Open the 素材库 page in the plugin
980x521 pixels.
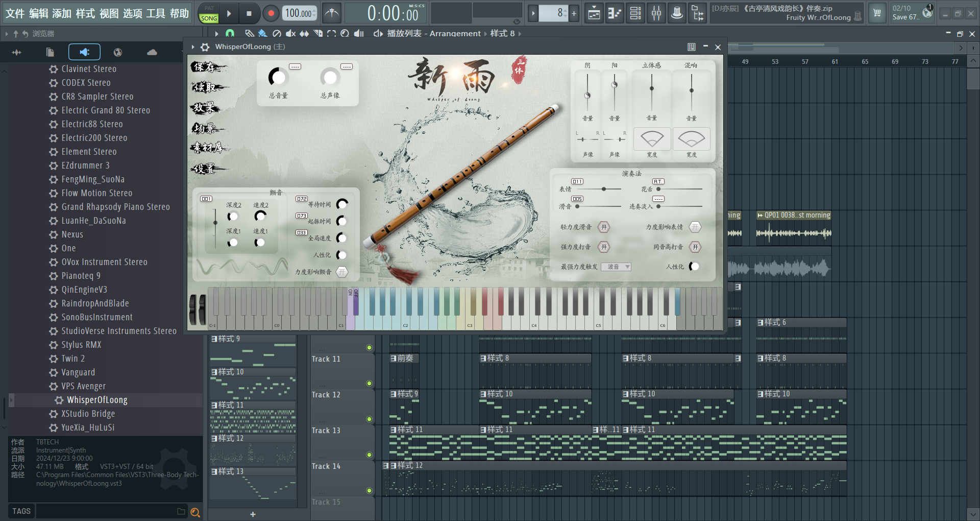point(208,148)
